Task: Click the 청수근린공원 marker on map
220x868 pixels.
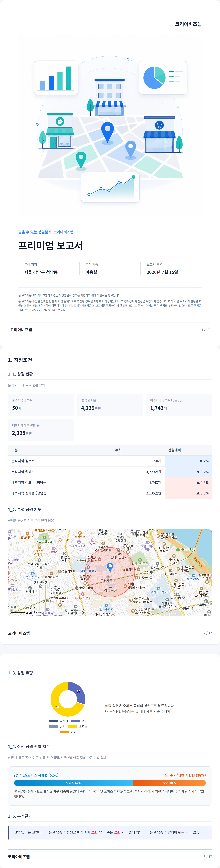Action: coord(186,550)
